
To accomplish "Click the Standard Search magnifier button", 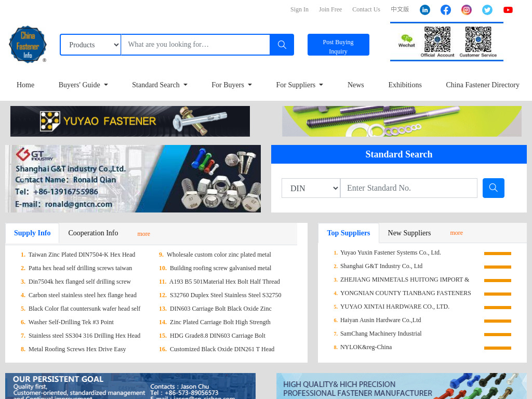I will tap(494, 188).
